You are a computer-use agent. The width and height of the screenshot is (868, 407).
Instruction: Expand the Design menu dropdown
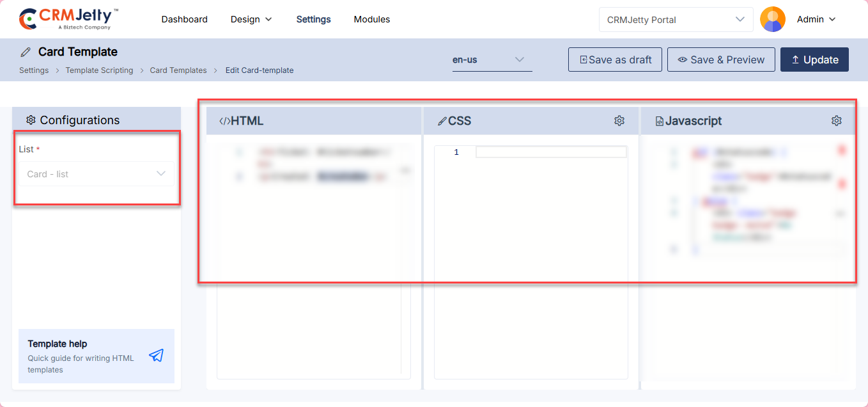[x=251, y=19]
